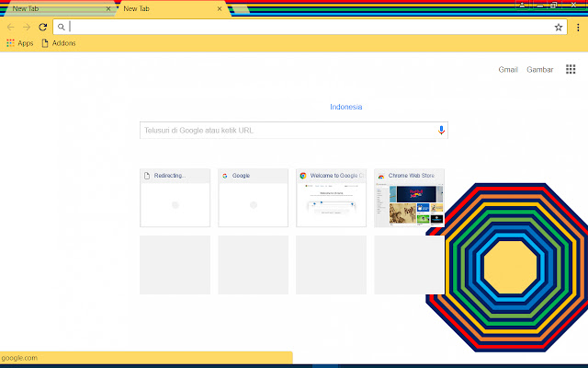Click the Google search box
The width and height of the screenshot is (588, 368).
click(x=285, y=131)
